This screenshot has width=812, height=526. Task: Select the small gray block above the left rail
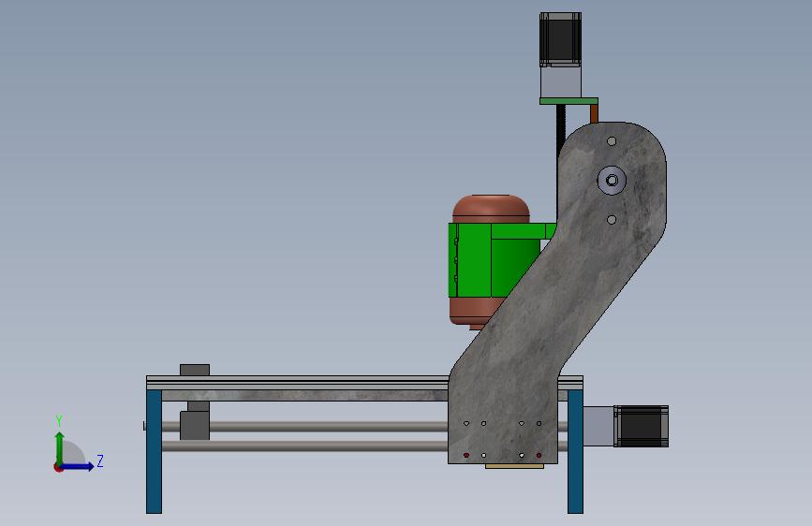(x=195, y=370)
